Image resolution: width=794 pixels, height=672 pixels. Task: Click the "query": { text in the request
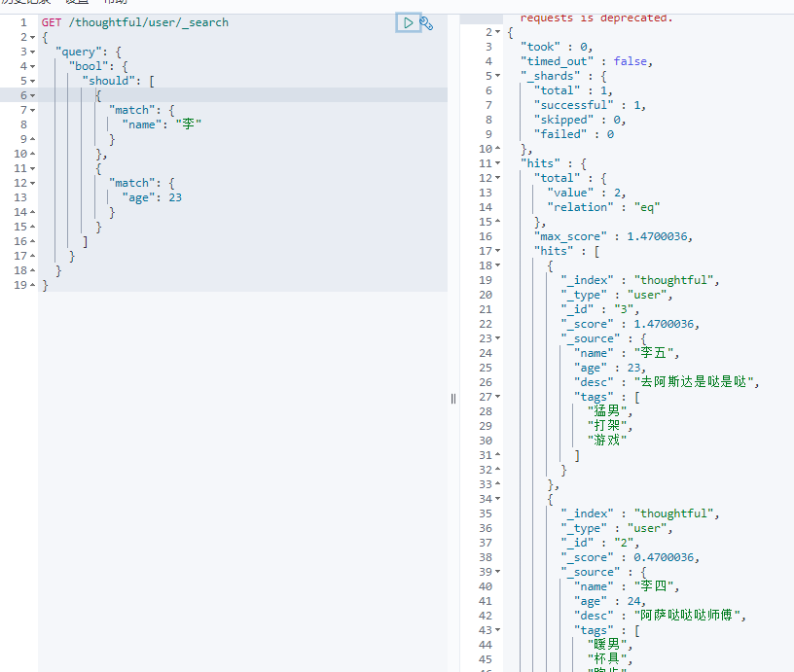89,53
